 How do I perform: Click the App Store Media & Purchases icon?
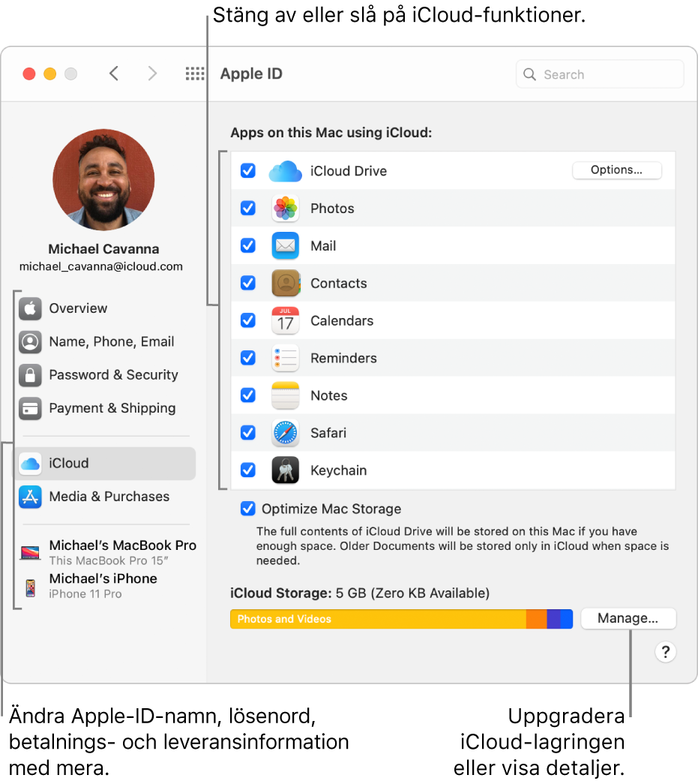click(30, 497)
